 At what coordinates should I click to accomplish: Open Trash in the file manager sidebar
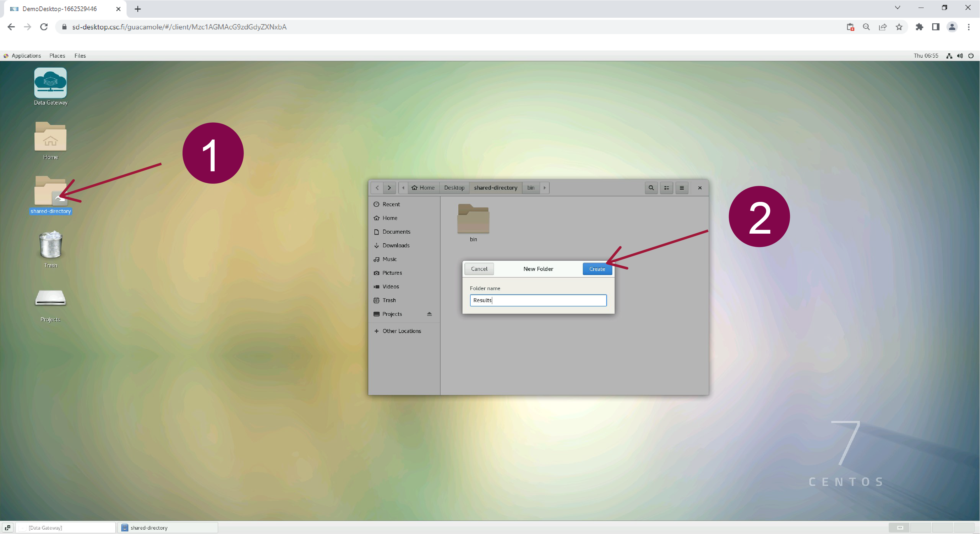pos(404,300)
